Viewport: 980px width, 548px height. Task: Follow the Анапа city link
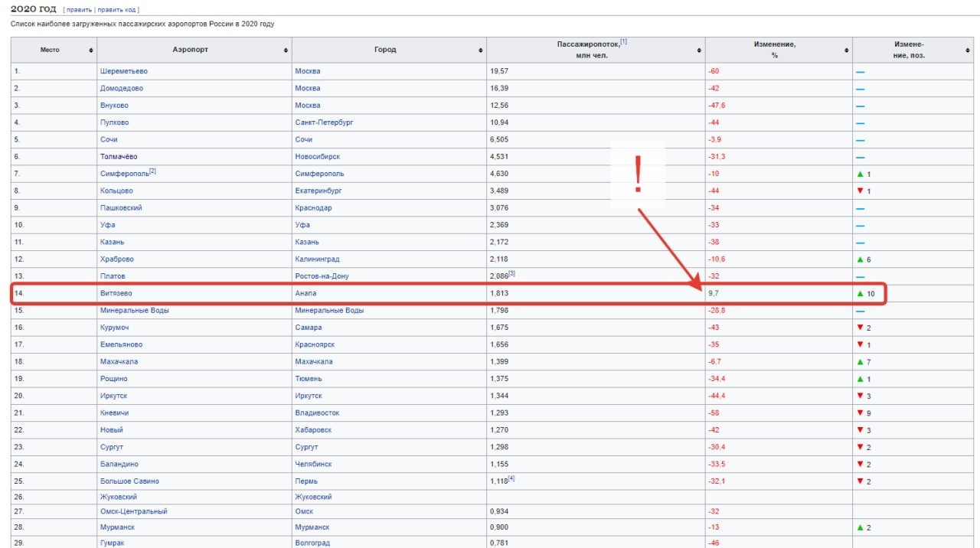tap(306, 293)
